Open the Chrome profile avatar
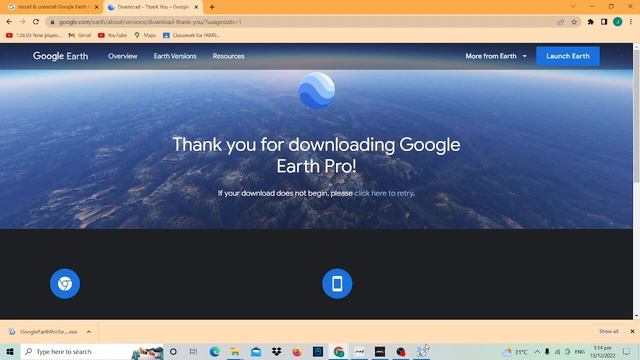This screenshot has width=640, height=360. click(x=618, y=22)
